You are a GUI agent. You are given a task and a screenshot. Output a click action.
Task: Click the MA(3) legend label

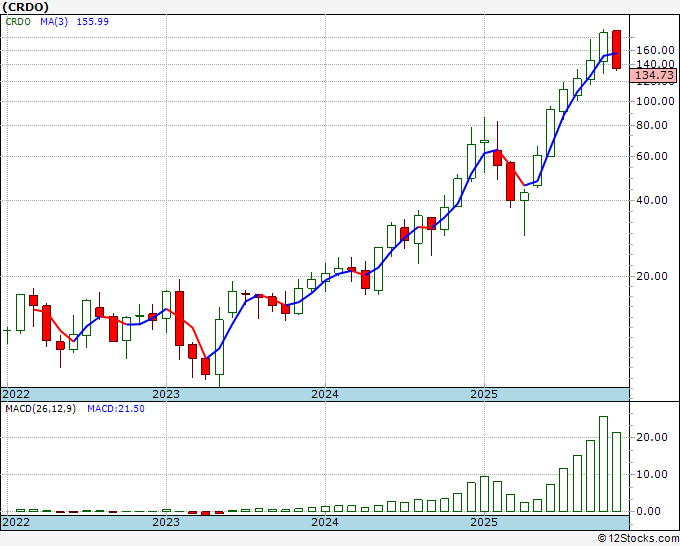click(54, 22)
